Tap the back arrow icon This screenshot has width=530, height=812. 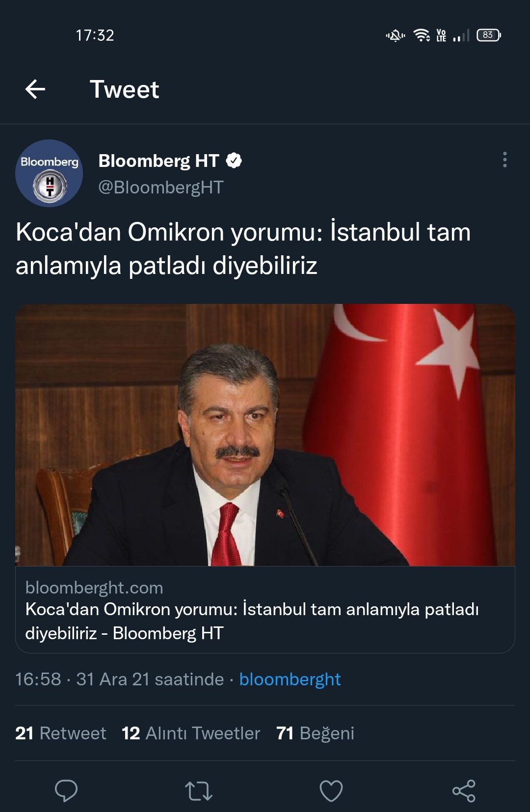tap(35, 89)
